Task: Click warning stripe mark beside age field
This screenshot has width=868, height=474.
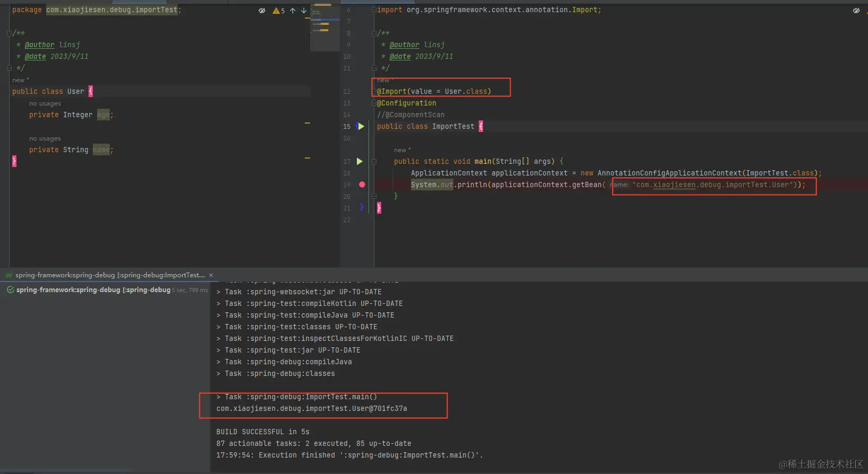Action: [x=308, y=123]
